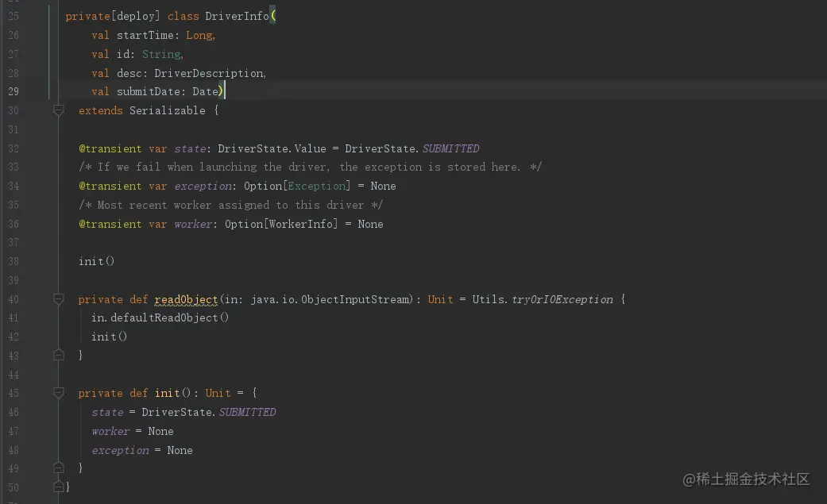Click fold end marker at line 50

click(x=59, y=487)
